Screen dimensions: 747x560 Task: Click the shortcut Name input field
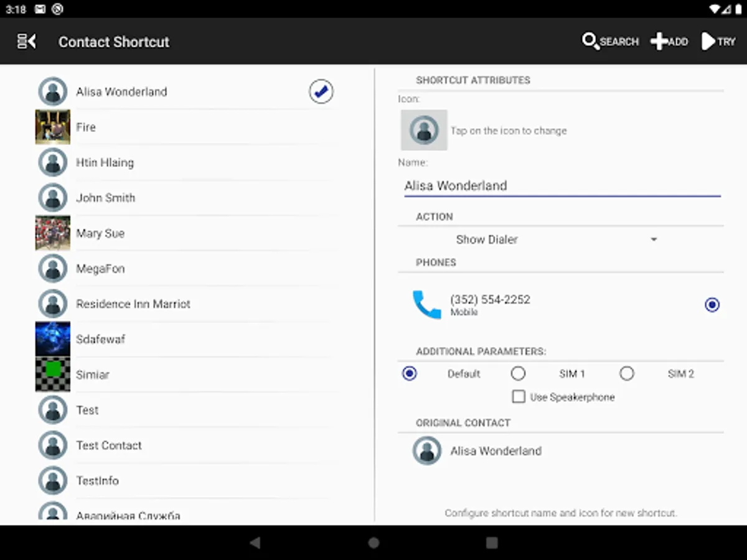562,185
